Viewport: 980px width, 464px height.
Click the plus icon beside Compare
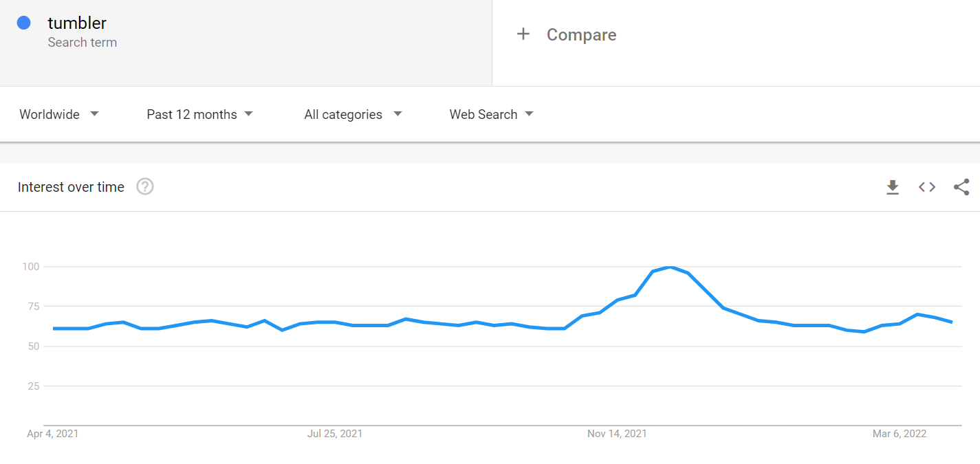[523, 34]
